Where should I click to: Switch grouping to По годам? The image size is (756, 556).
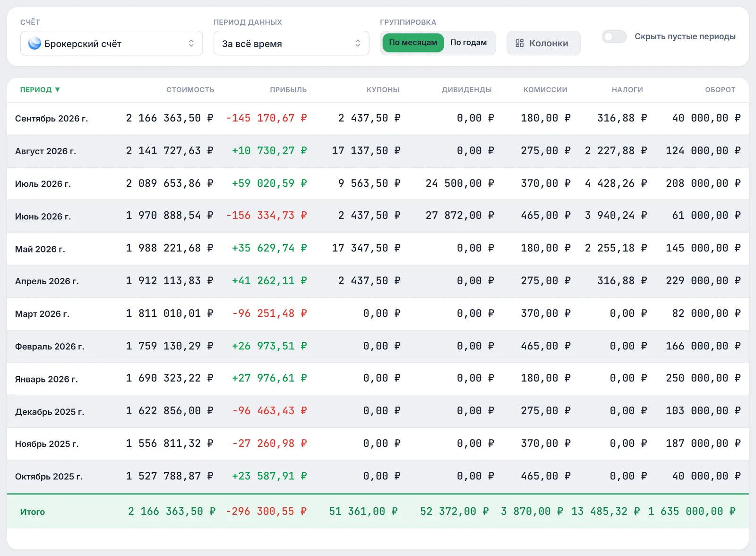point(468,43)
